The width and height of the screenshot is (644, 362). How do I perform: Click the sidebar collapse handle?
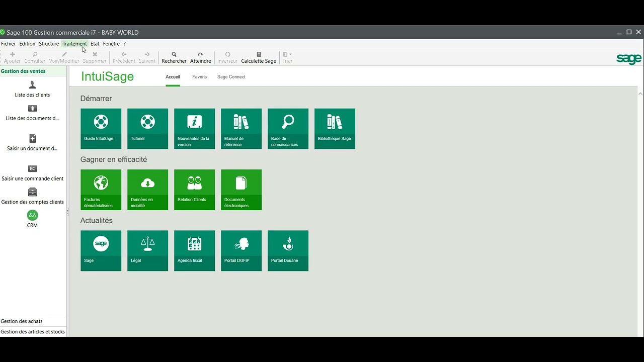tap(68, 213)
